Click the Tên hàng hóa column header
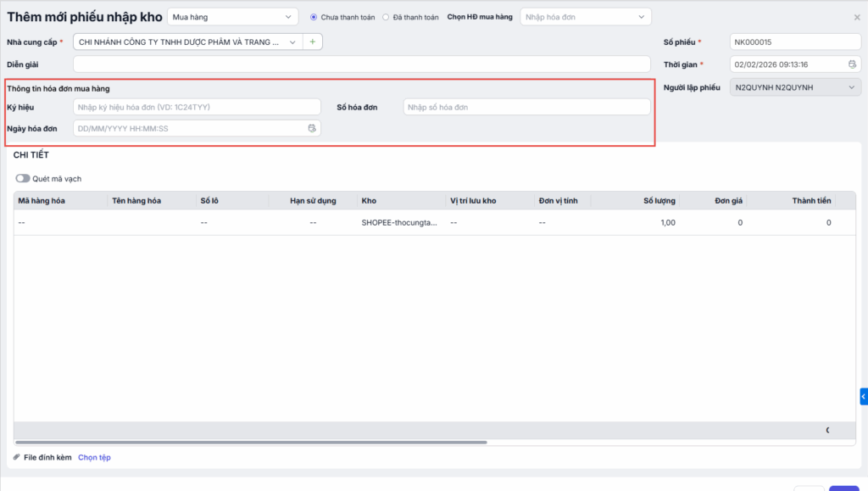This screenshot has width=868, height=491. [136, 201]
